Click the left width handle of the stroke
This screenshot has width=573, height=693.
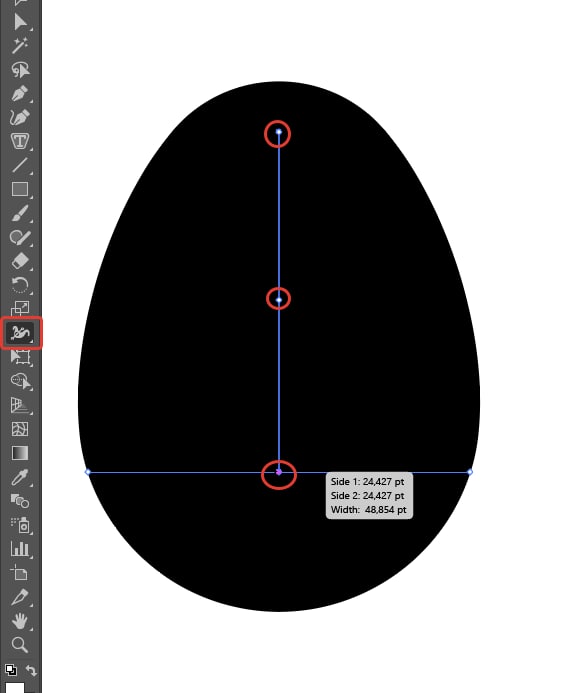88,472
